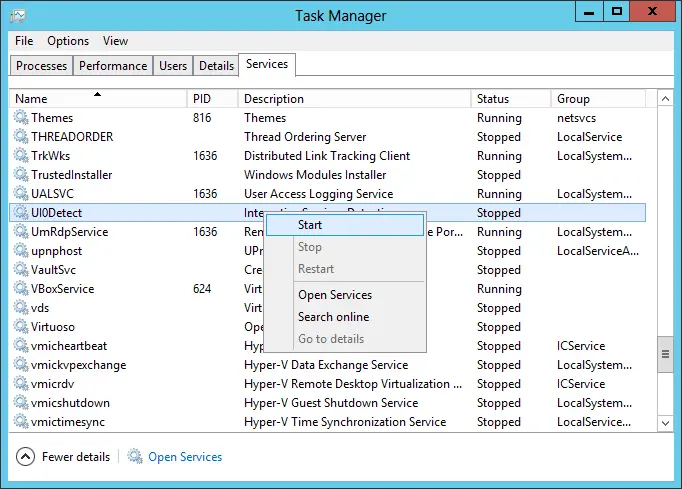Click the gear icon next to vmicshutdown
Viewport: 682px width, 489px height.
click(21, 402)
